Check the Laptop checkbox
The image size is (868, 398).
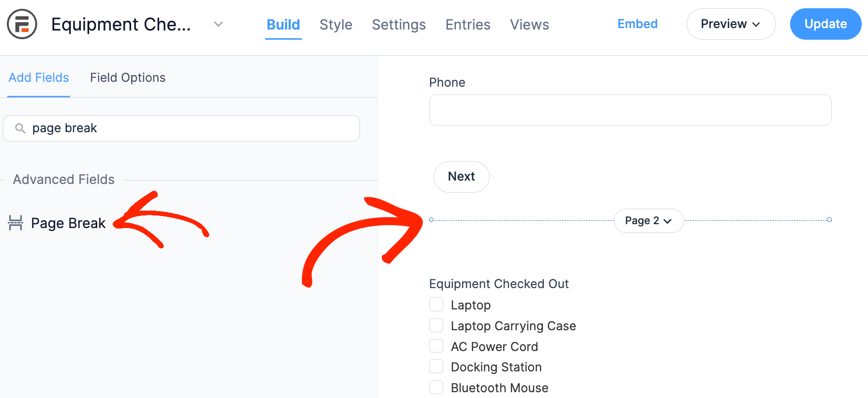[436, 305]
